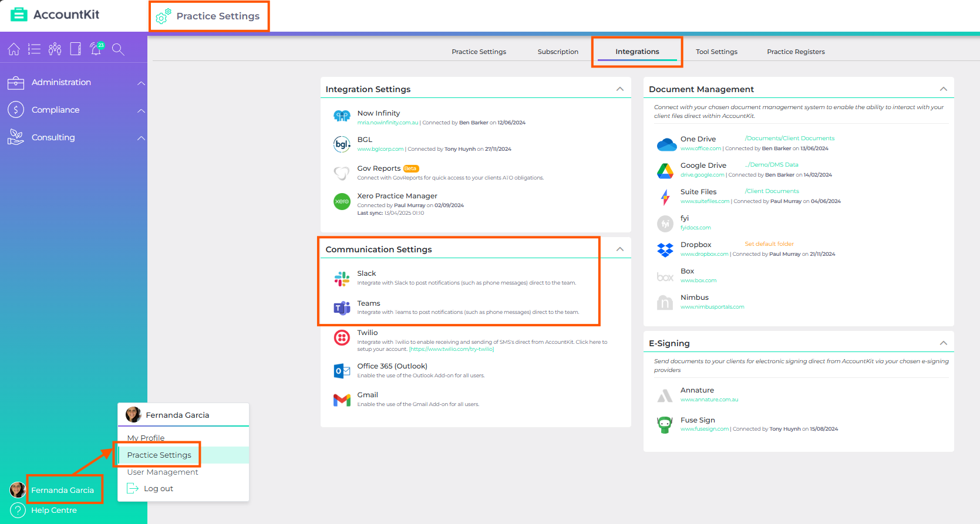Select the Integrations tab
Image resolution: width=980 pixels, height=524 pixels.
tap(637, 52)
